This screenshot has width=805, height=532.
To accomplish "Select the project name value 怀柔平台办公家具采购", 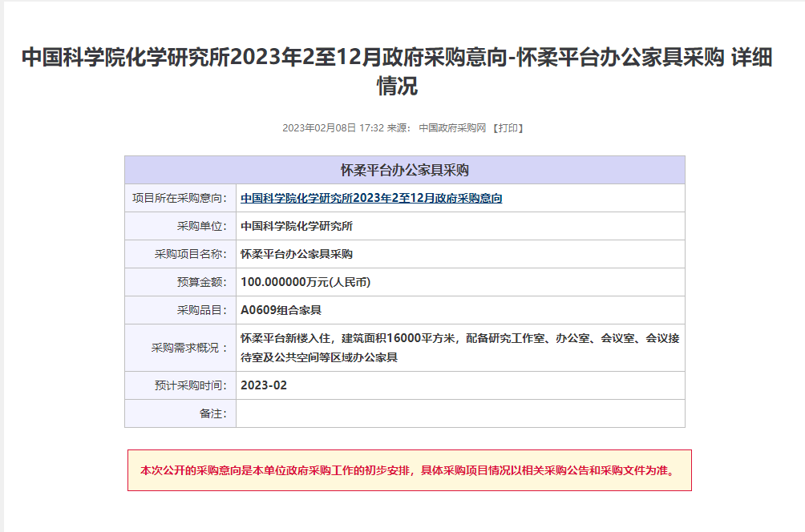I will coord(297,254).
